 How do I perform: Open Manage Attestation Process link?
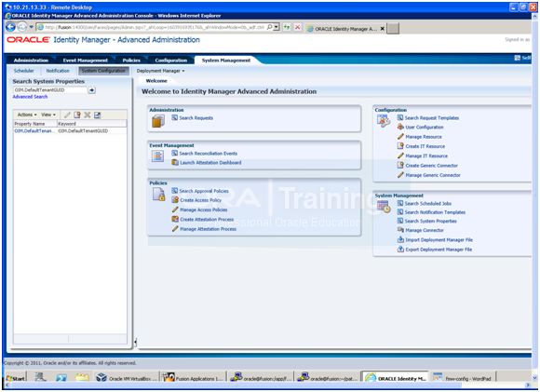tap(208, 229)
